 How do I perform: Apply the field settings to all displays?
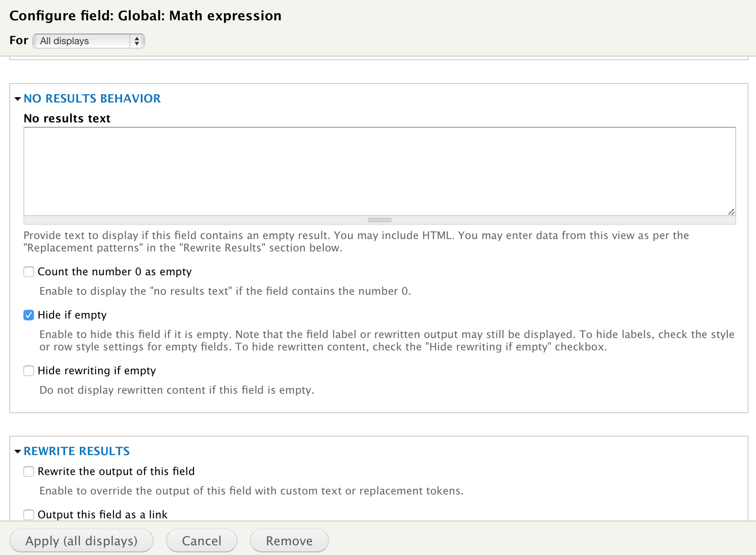coord(81,540)
